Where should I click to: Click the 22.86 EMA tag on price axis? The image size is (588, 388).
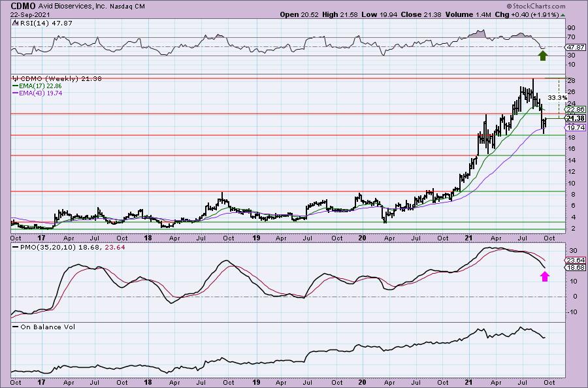[x=576, y=110]
